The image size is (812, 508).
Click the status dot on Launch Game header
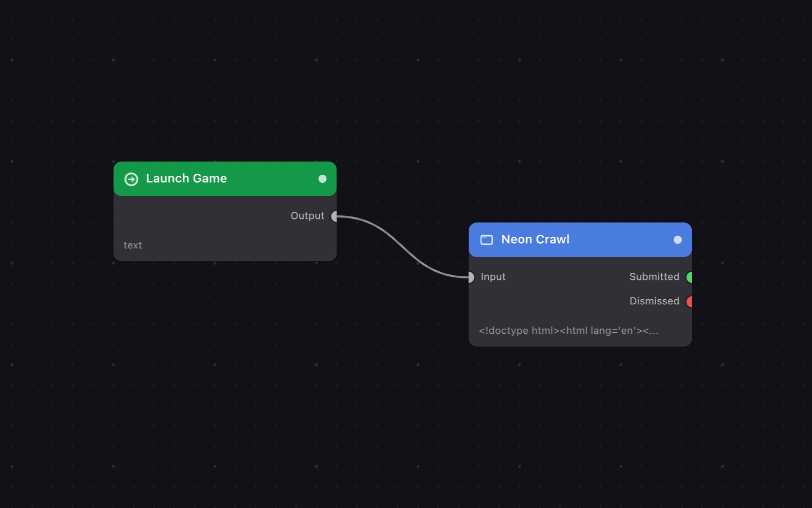(322, 179)
